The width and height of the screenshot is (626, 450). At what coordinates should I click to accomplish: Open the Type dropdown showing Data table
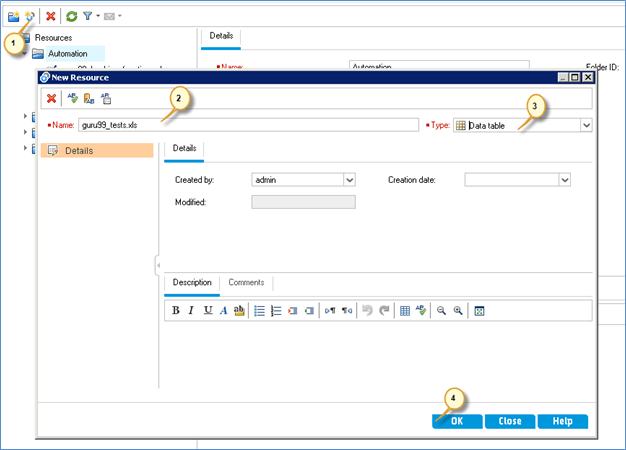586,125
